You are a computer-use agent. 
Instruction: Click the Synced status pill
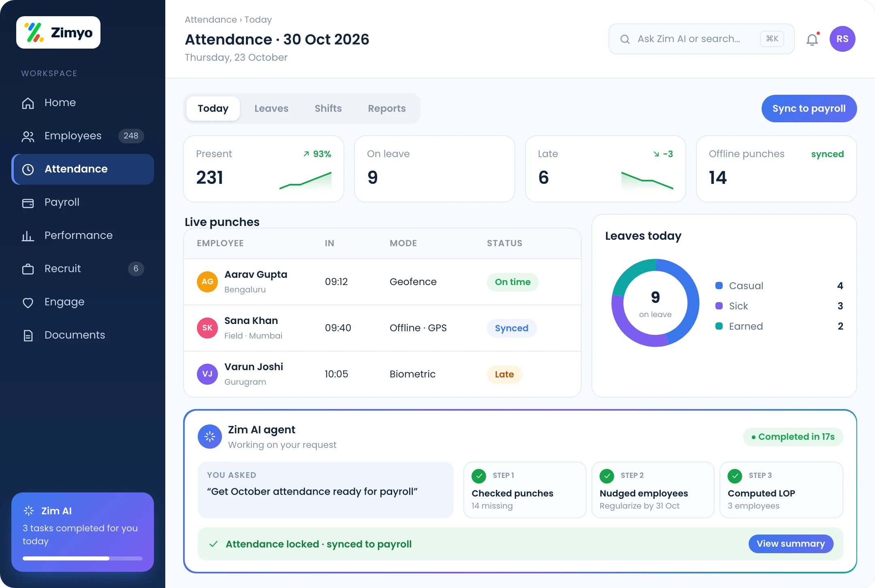[x=512, y=328]
